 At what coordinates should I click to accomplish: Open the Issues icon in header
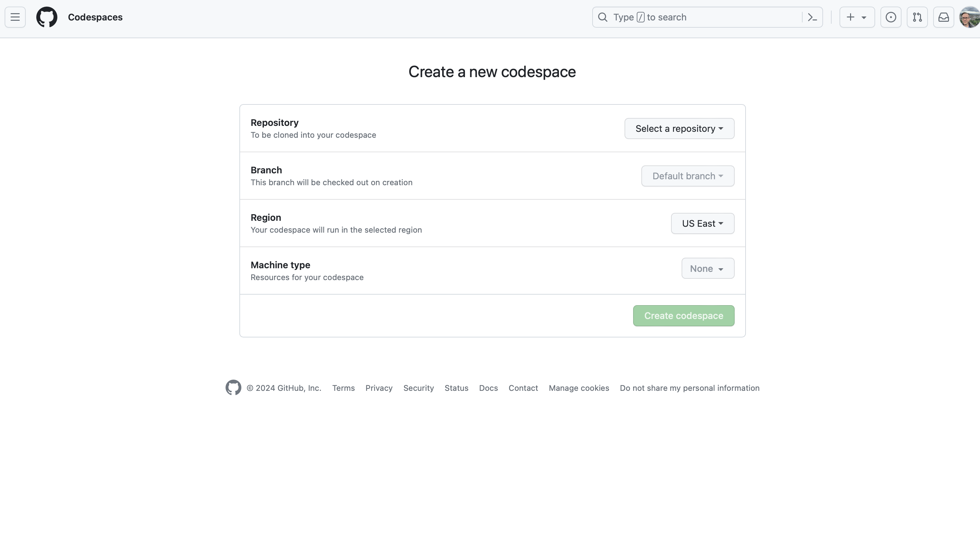[891, 17]
